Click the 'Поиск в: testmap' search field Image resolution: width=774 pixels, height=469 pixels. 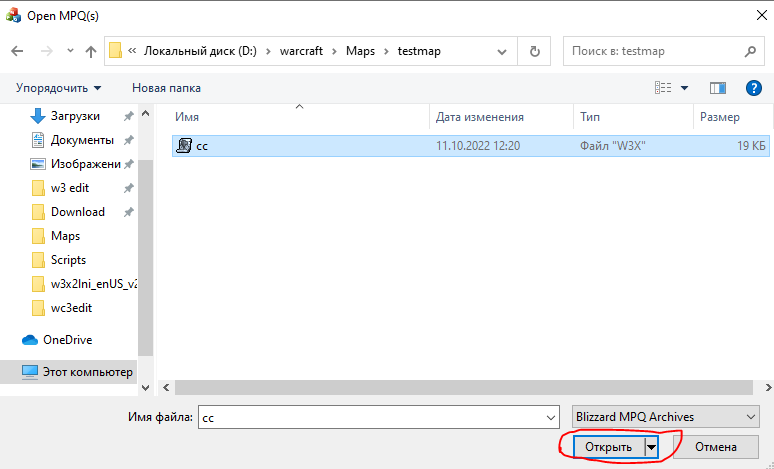(666, 51)
